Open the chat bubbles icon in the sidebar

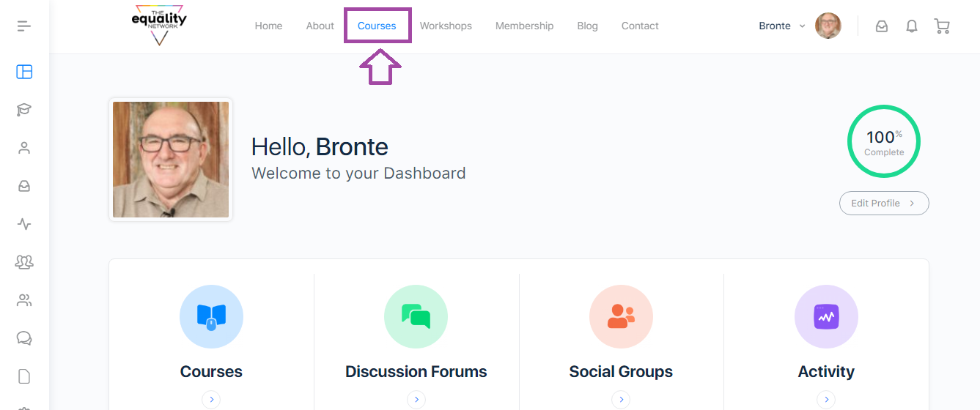click(x=24, y=338)
